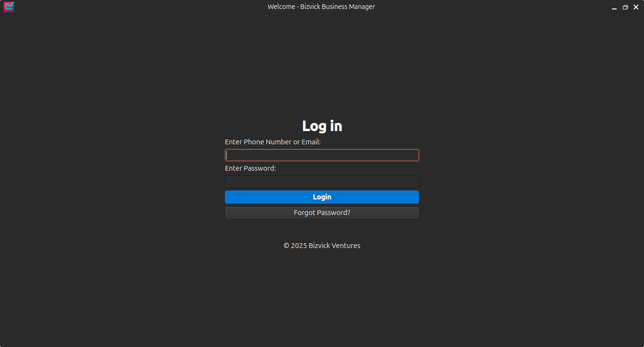Open the app window menu via its logo icon
This screenshot has height=347, width=644.
click(x=8, y=7)
